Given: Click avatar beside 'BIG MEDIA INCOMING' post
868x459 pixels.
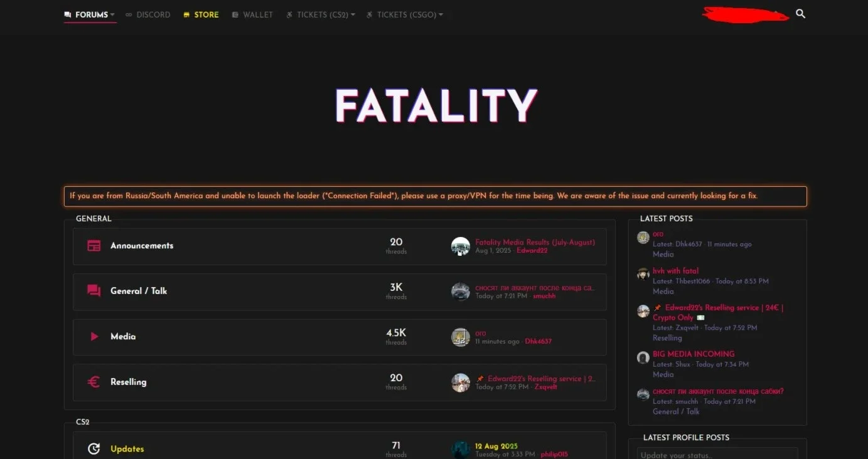Looking at the screenshot, I should (643, 357).
